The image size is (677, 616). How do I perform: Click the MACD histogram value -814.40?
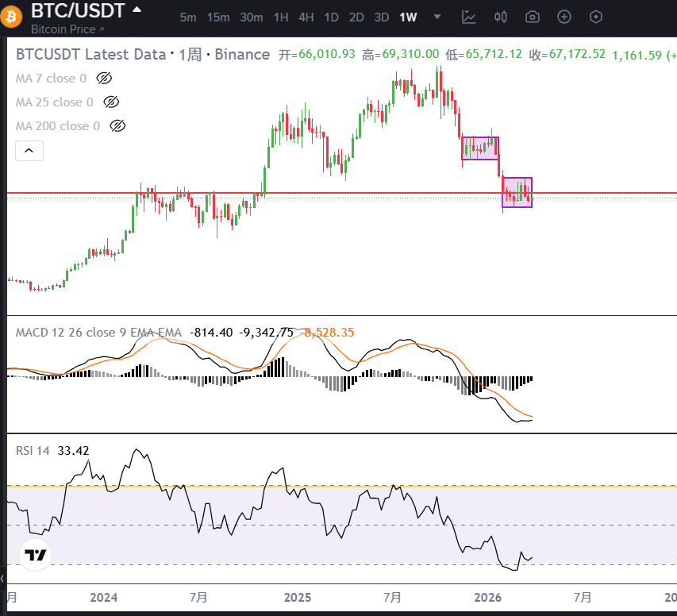pos(211,332)
